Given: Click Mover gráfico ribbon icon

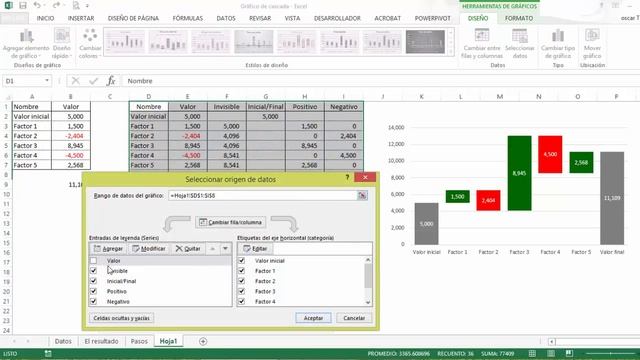Looking at the screenshot, I should (x=592, y=36).
